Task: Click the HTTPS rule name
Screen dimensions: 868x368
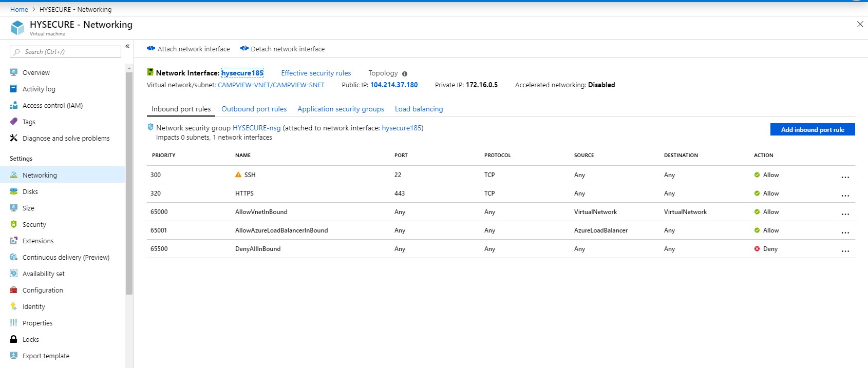Action: (x=244, y=193)
